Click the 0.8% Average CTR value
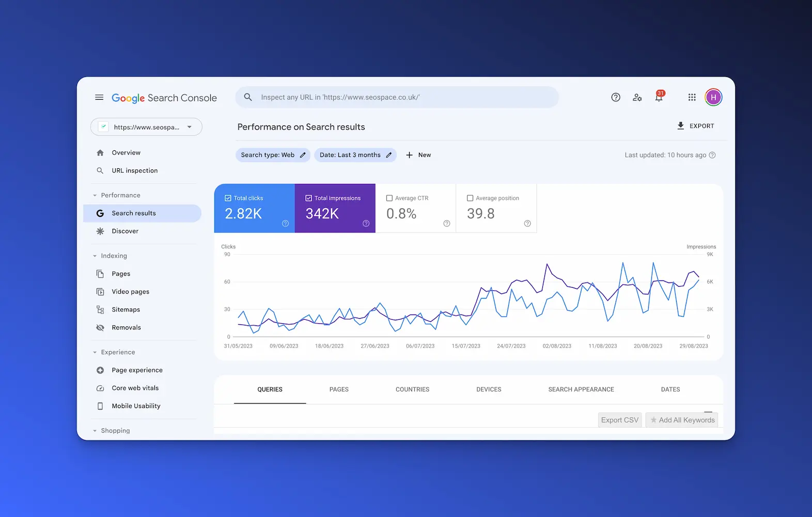 click(401, 214)
